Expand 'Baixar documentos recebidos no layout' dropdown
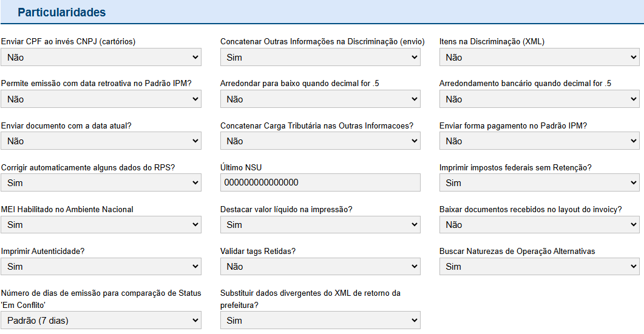 click(x=539, y=225)
